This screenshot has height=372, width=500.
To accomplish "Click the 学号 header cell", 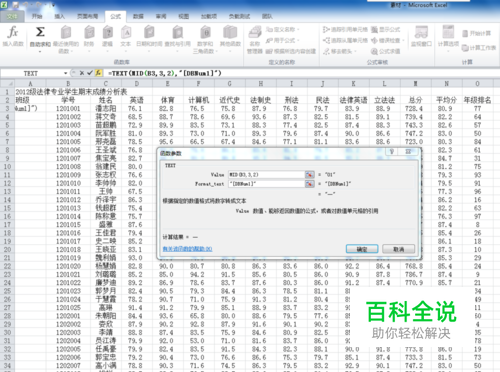I will tap(68, 100).
